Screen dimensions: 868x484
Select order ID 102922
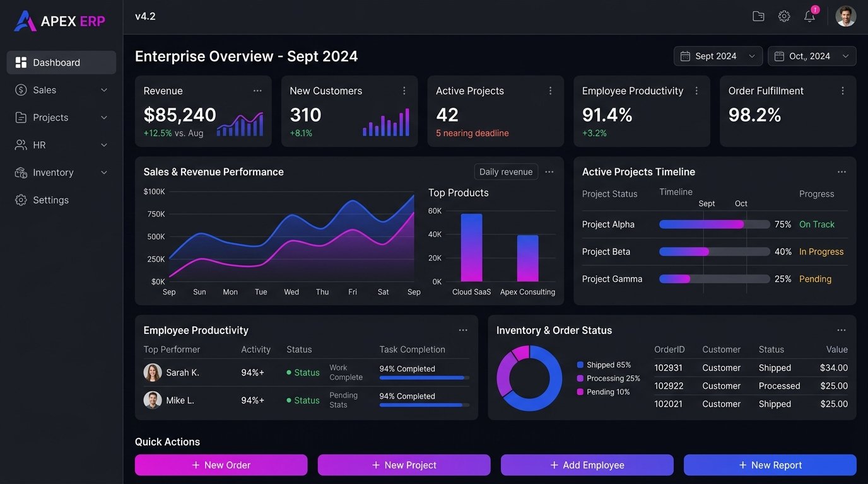[669, 386]
